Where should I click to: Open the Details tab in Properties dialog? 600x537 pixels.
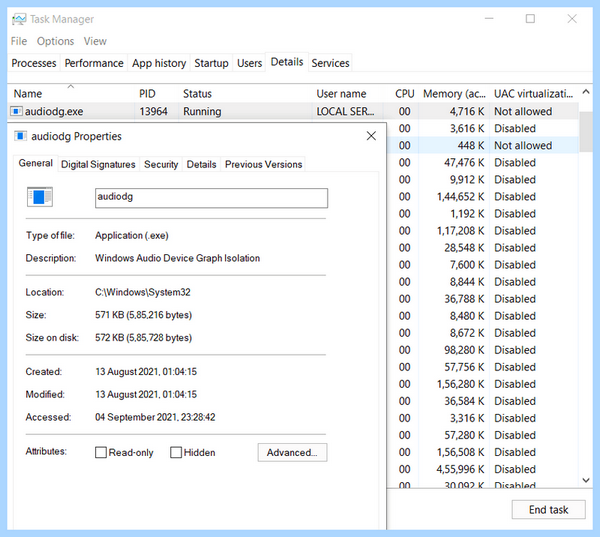coord(201,164)
